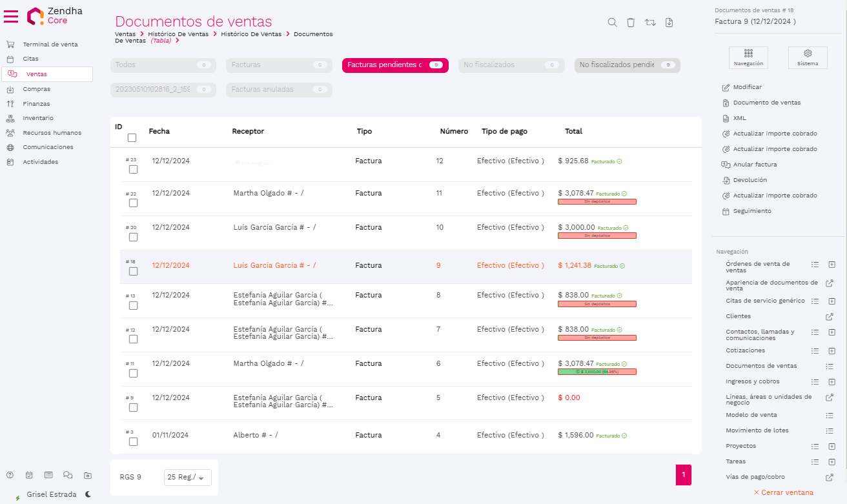The width and height of the screenshot is (847, 504).
Task: Click the download document icon
Action: tap(669, 23)
